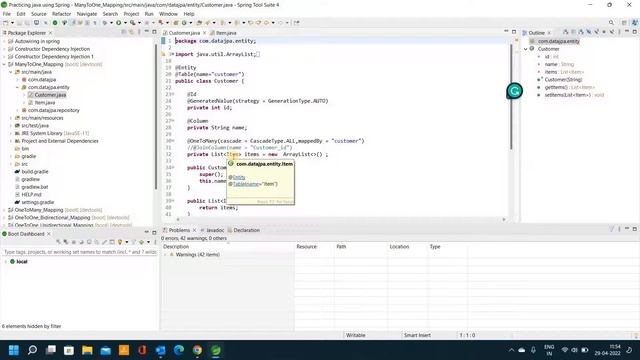Open the Window menu
The width and height of the screenshot is (640, 360).
[168, 14]
